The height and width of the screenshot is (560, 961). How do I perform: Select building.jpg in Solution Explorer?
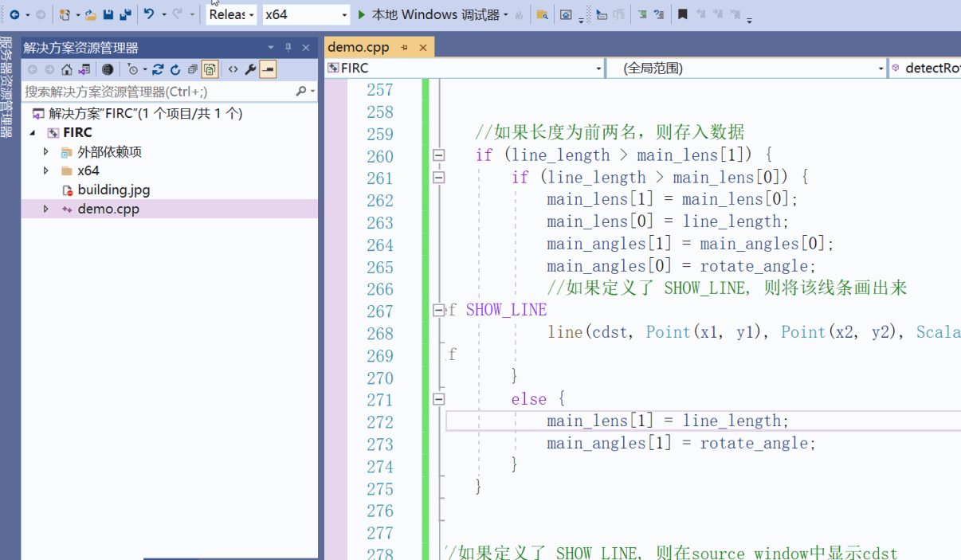point(113,190)
